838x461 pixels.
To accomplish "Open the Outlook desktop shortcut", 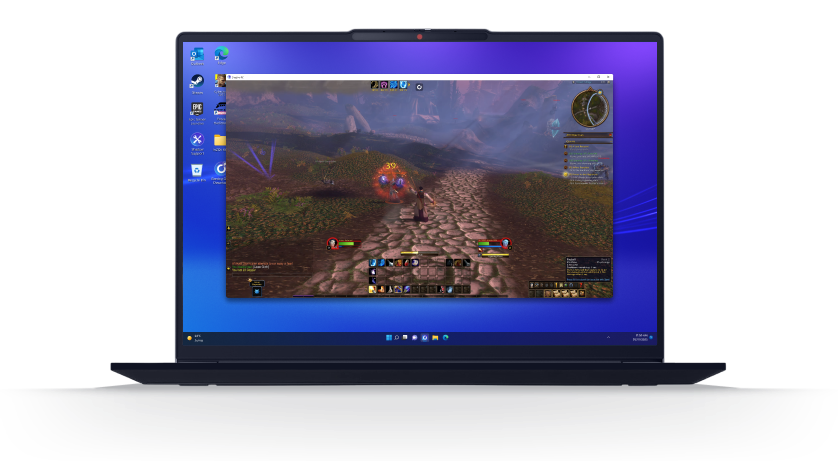I will [197, 54].
